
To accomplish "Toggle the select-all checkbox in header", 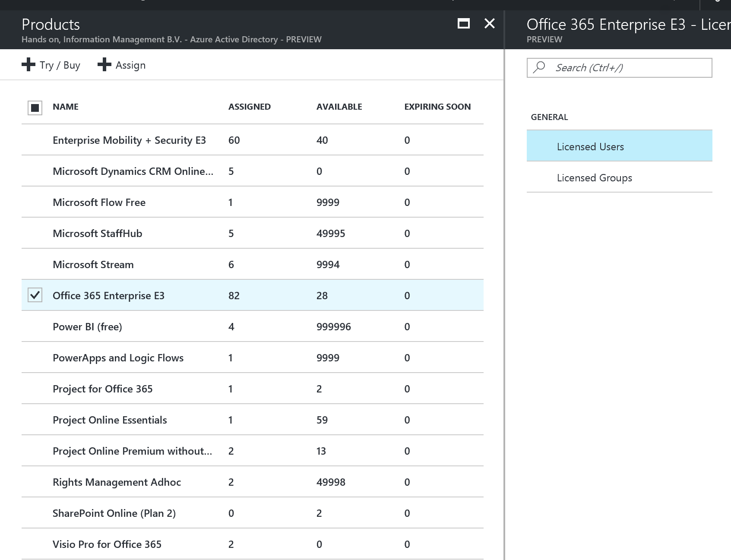I will click(35, 108).
